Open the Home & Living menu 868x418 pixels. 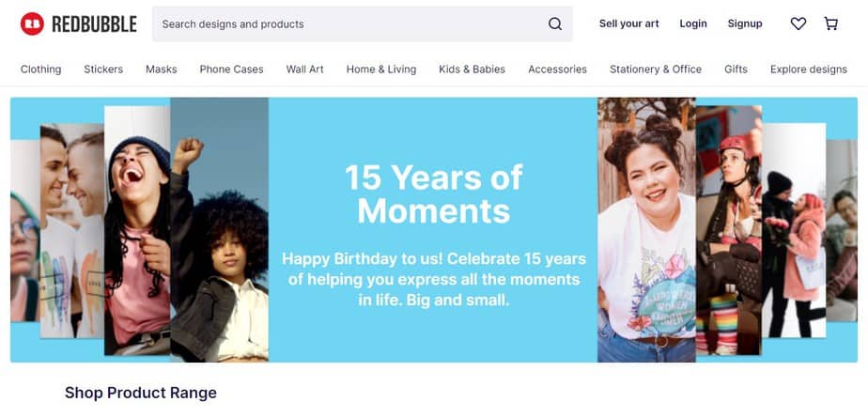[x=381, y=69]
